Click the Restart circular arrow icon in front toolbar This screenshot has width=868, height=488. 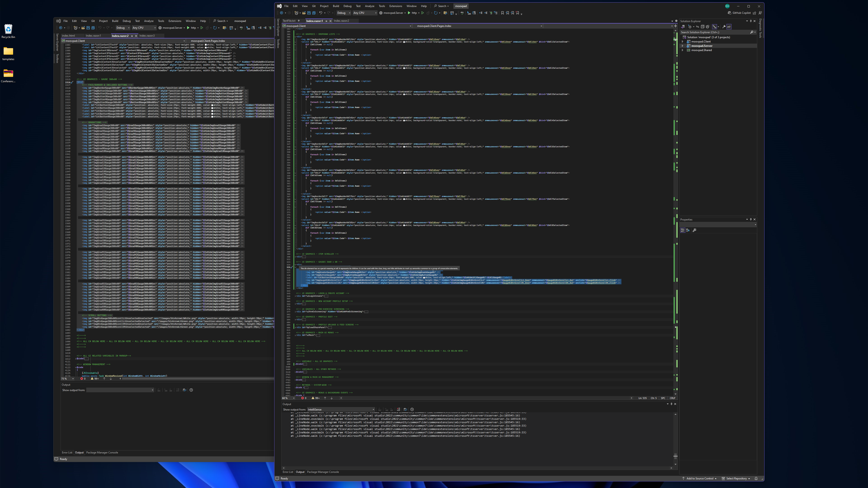(436, 13)
